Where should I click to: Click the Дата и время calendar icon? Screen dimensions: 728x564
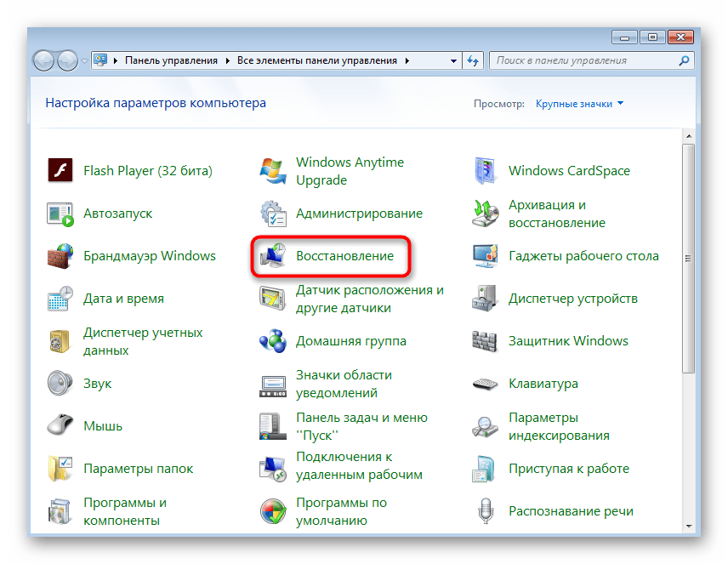point(60,299)
